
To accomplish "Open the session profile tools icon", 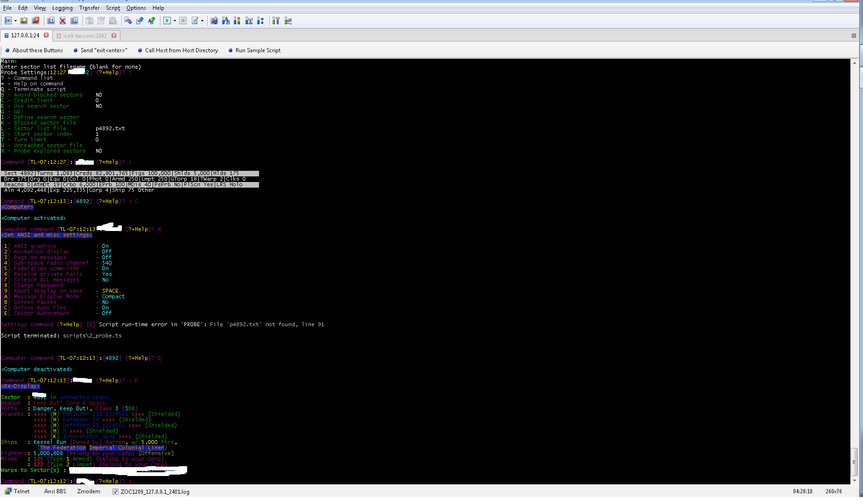I will pos(276,21).
